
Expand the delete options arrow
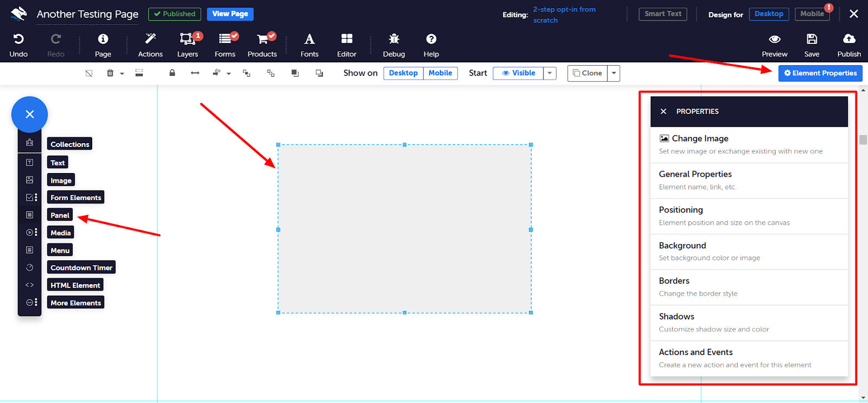coord(122,74)
